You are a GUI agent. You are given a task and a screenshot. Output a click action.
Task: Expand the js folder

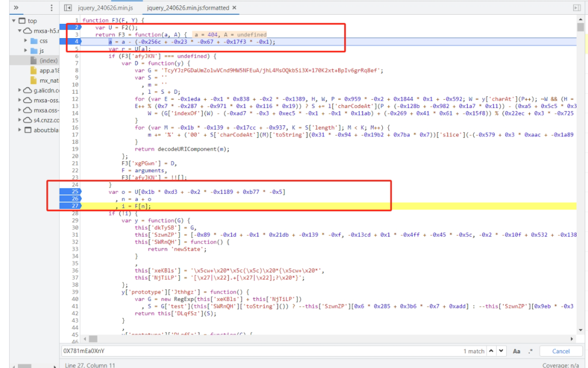[26, 50]
